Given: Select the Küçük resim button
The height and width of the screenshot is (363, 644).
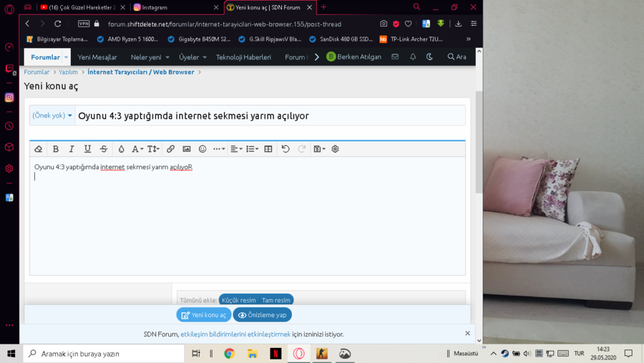Looking at the screenshot, I should 238,300.
